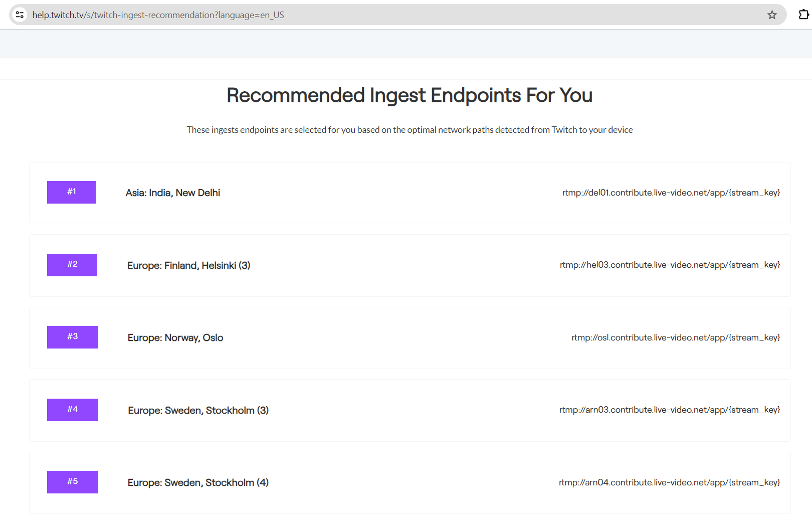Click the osl rtmp ingest URL
Image resolution: width=812 pixels, height=517 pixels.
coord(676,337)
